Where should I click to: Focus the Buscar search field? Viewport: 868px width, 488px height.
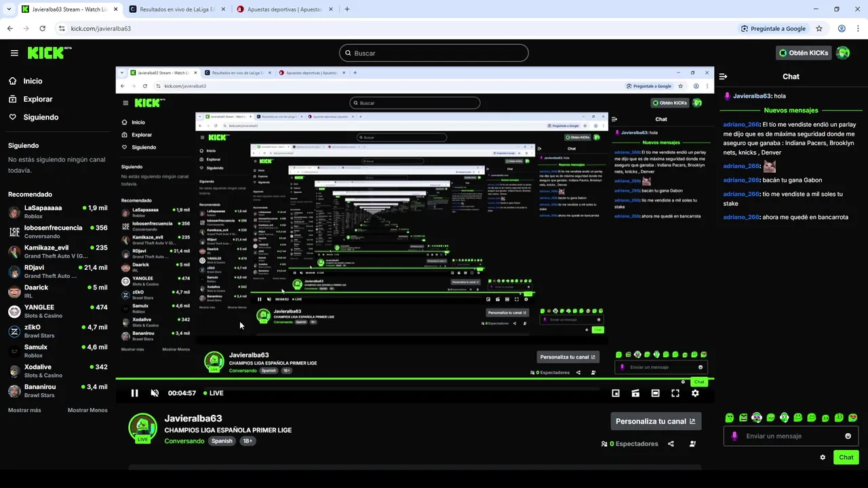click(x=434, y=53)
